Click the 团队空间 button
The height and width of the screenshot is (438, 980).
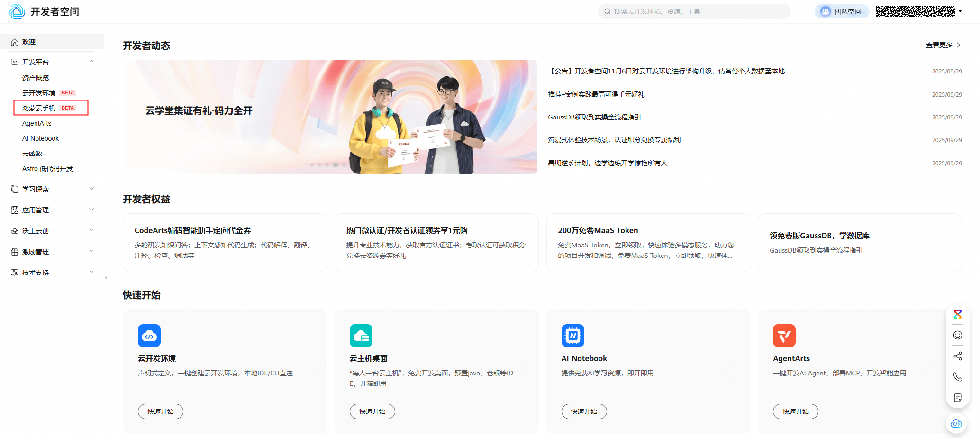(x=841, y=11)
